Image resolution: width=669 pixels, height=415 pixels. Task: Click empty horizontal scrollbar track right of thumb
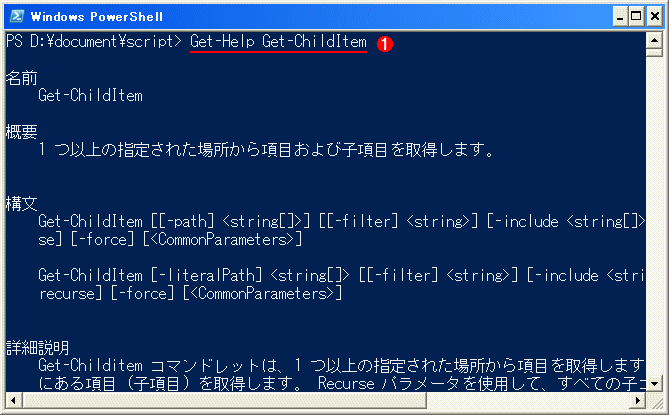(x=528, y=400)
